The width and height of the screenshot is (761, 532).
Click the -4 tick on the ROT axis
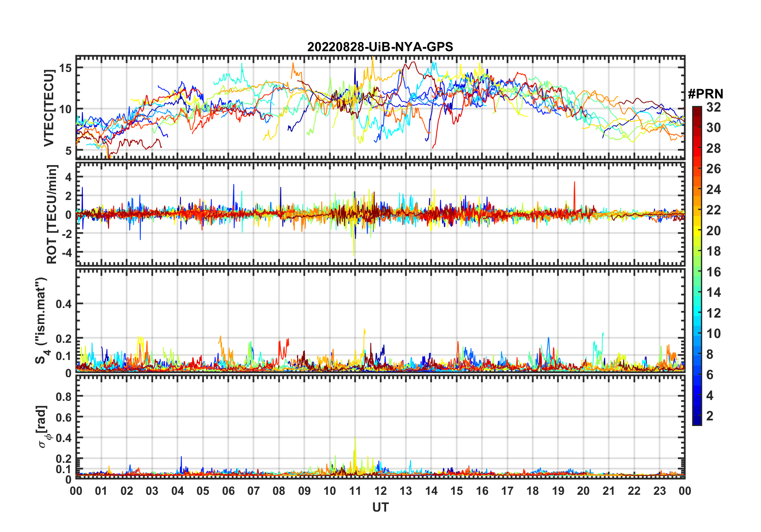coord(66,252)
